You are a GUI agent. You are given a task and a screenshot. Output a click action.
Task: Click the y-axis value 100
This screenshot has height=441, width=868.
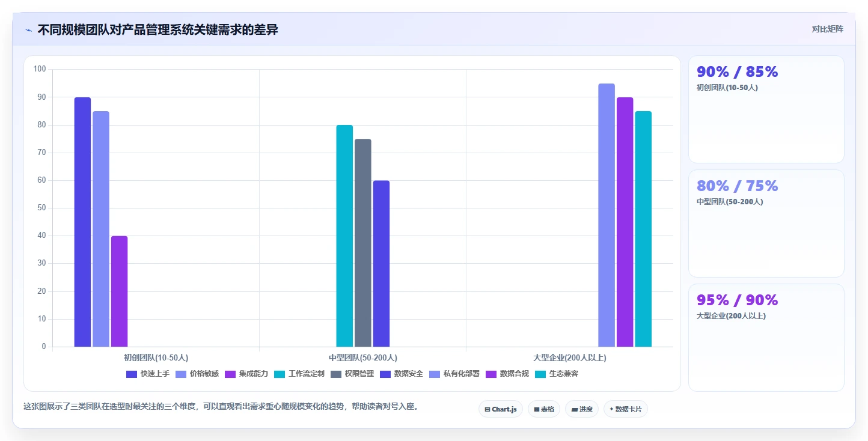[x=40, y=69]
